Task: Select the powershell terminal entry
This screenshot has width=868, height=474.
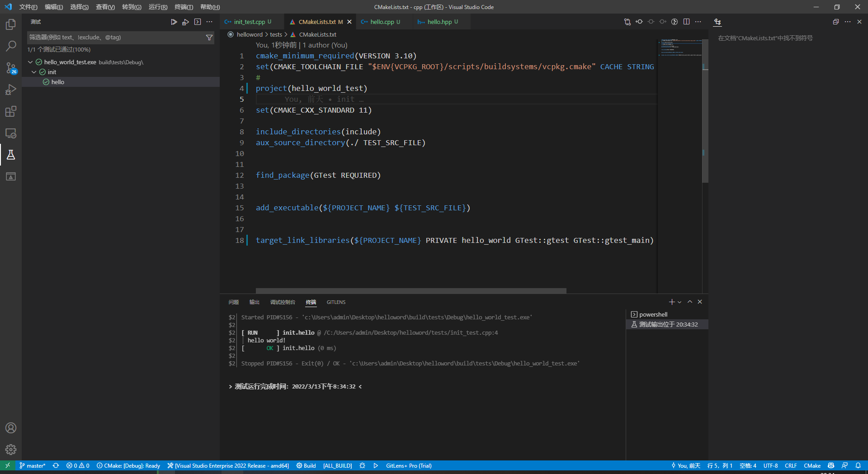Action: pyautogui.click(x=667, y=314)
